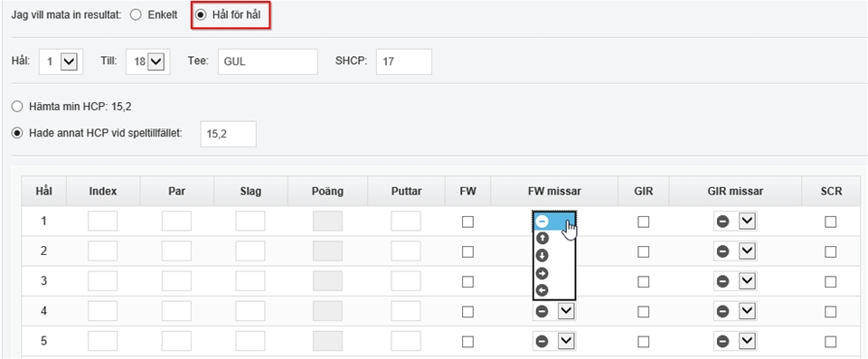Image resolution: width=868 pixels, height=359 pixels.
Task: Expand FW missar dropdown for hole 5
Action: pyautogui.click(x=566, y=341)
